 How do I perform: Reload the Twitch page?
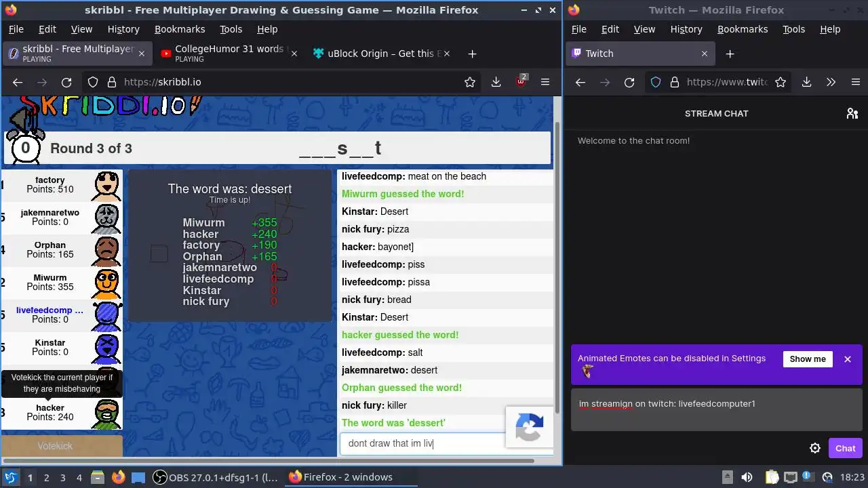[x=629, y=82]
